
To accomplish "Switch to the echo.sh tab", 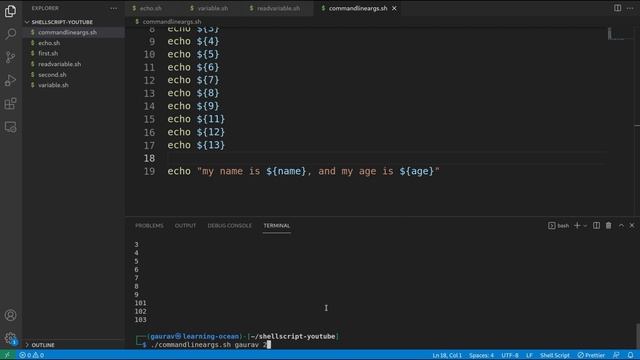I will pos(151,8).
